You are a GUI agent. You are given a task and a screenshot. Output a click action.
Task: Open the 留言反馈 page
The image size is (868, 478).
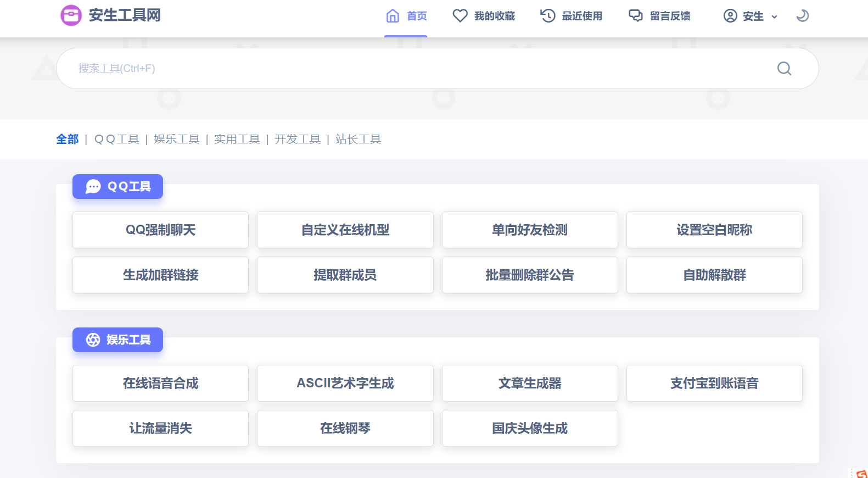[670, 16]
